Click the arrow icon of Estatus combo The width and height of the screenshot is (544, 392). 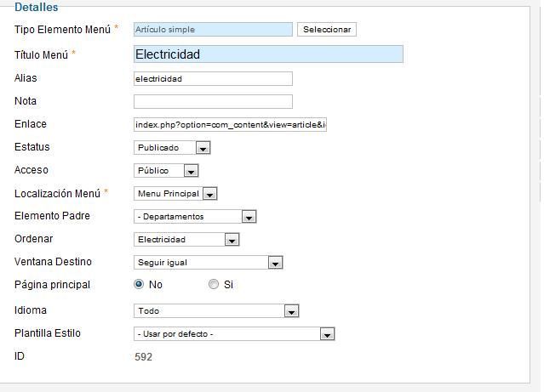coord(203,148)
